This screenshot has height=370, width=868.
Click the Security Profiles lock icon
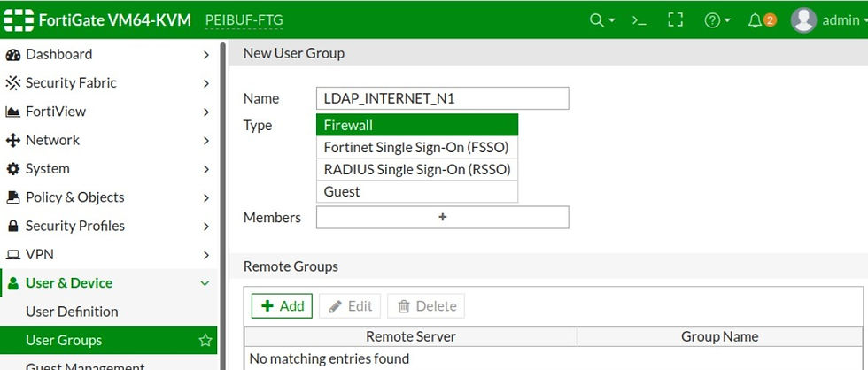12,226
